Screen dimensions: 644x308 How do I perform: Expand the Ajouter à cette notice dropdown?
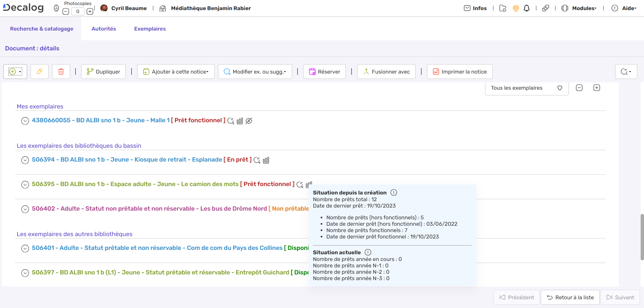[x=176, y=72]
